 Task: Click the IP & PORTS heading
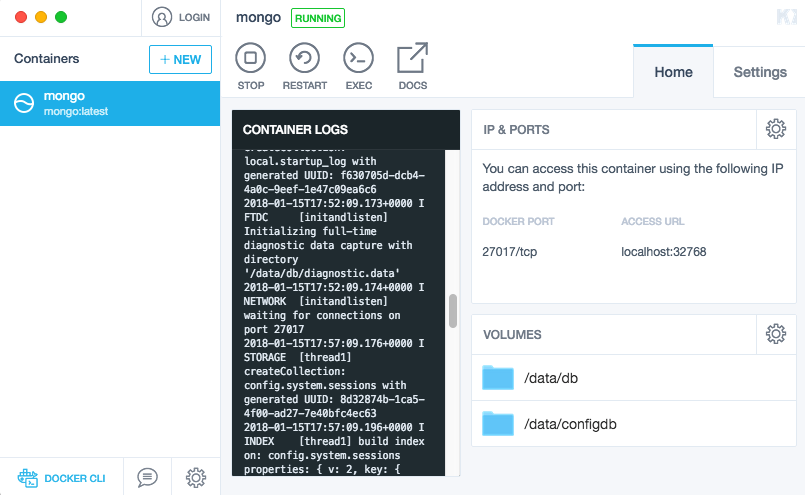(x=516, y=129)
